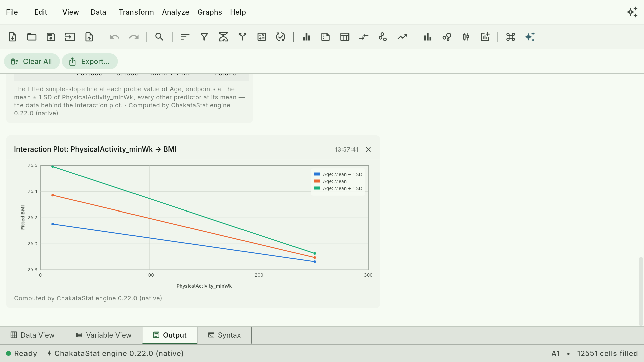Open the compute variable calculator icon

coord(262,37)
